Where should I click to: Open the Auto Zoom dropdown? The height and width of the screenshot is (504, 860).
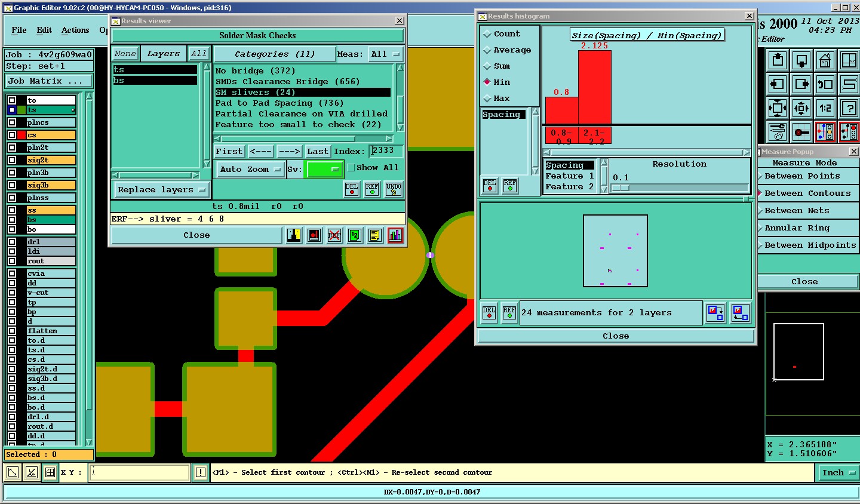pos(250,170)
